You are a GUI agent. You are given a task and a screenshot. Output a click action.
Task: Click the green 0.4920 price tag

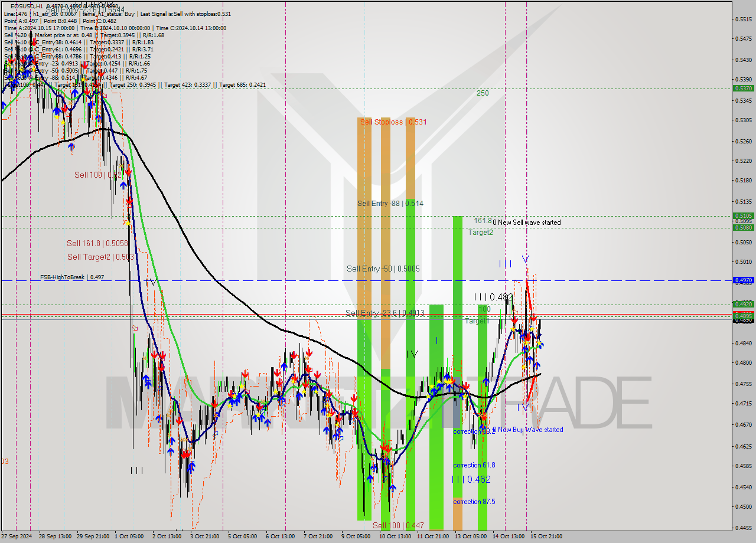(743, 304)
